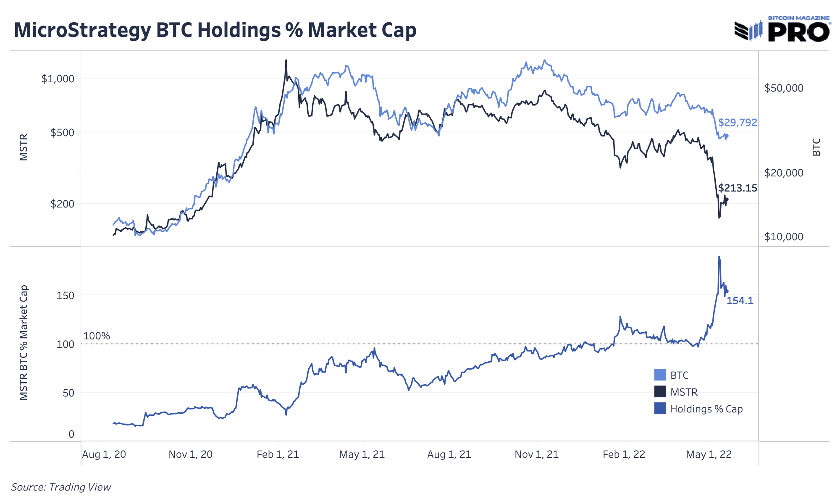Click the Bitcoin Magazine PRO logo
The height and width of the screenshot is (504, 840).
tap(782, 29)
